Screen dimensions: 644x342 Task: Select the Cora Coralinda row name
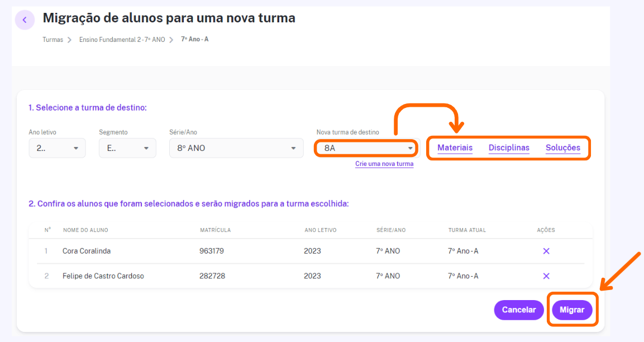[x=87, y=251]
